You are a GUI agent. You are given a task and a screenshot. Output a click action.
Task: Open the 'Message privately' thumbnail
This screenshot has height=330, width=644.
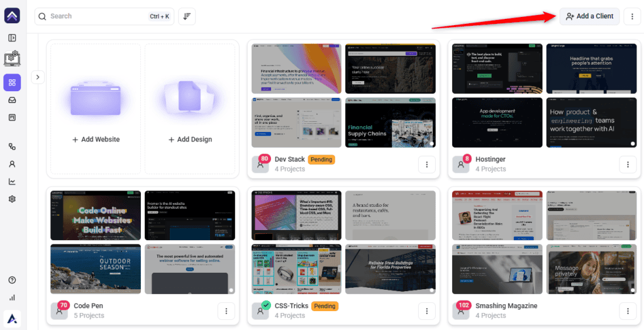click(591, 269)
